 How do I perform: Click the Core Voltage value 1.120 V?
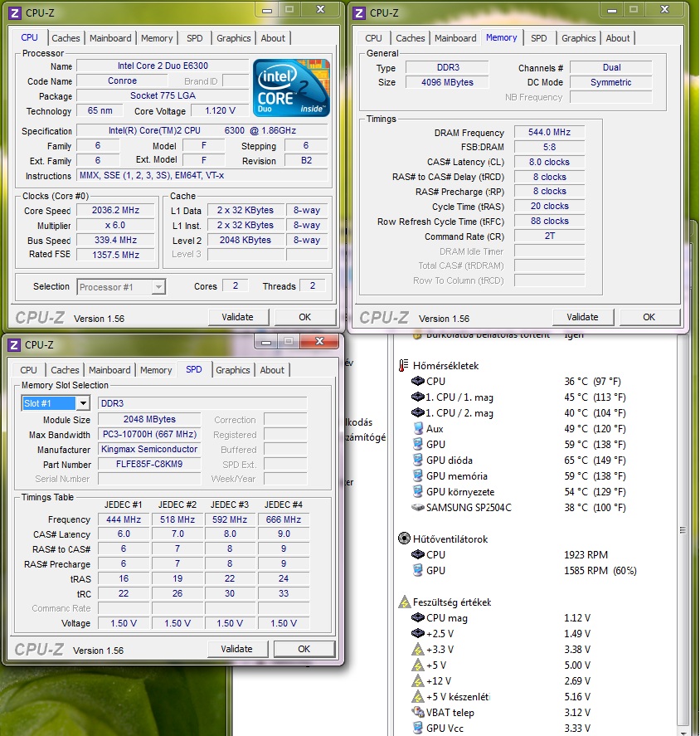pyautogui.click(x=220, y=111)
